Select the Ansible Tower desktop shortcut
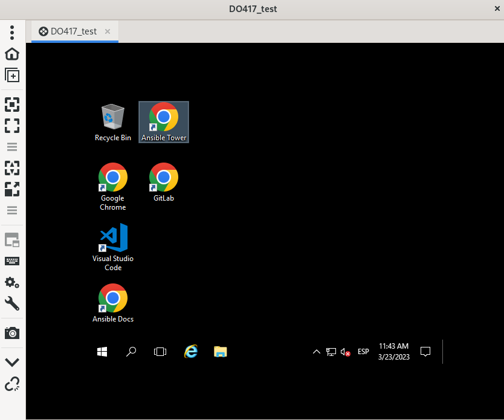Screen dimensions: 504x420 tap(164, 122)
